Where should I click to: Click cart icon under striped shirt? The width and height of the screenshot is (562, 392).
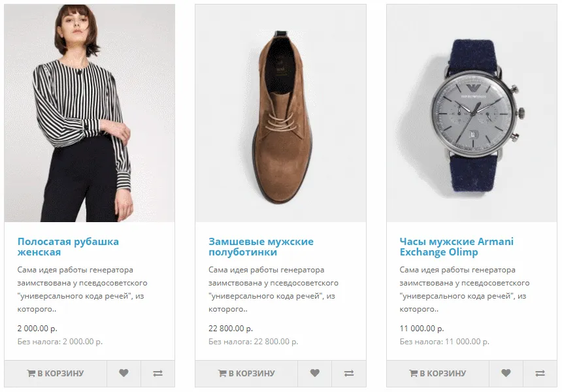pyautogui.click(x=31, y=374)
